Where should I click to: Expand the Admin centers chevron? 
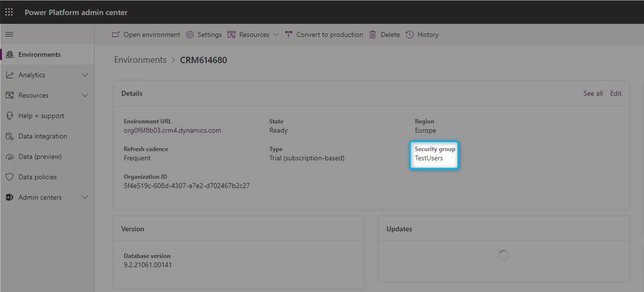85,197
